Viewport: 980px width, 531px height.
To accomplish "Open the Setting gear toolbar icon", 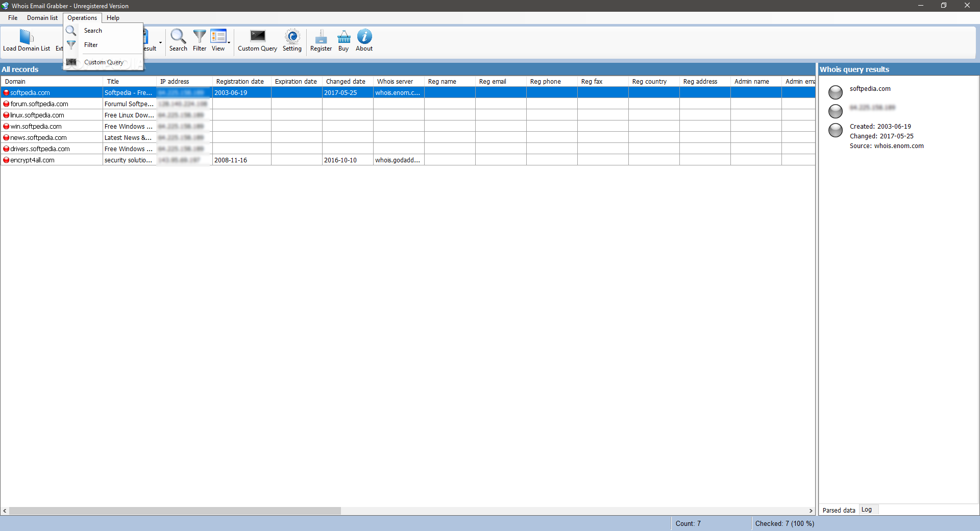I will pyautogui.click(x=292, y=36).
